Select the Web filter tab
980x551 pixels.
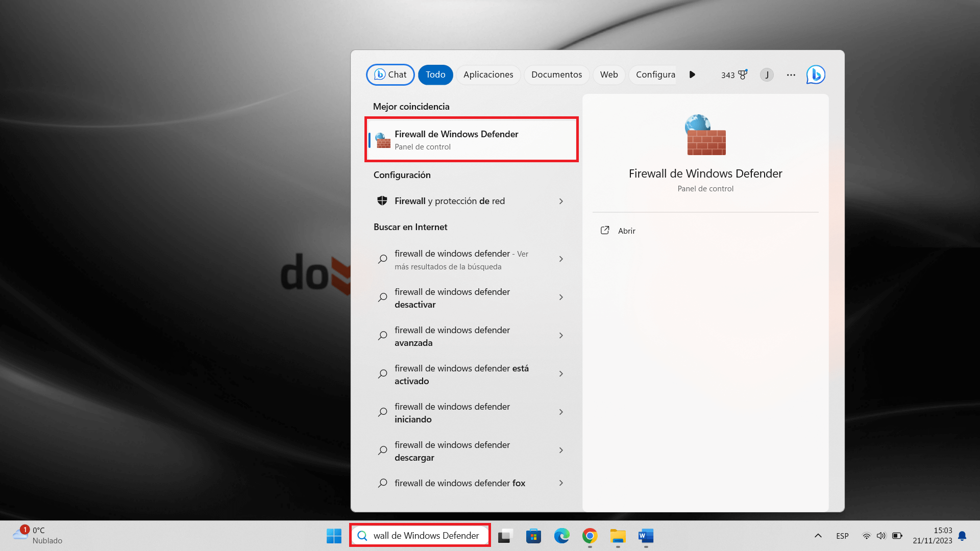(x=609, y=74)
